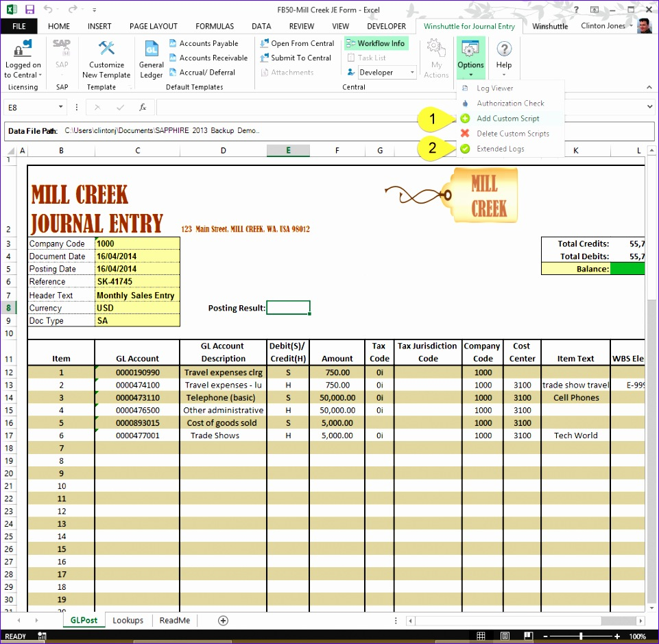Screen dimensions: 659x644
Task: Click vertical scrollbar down arrow
Action: pyautogui.click(x=651, y=608)
